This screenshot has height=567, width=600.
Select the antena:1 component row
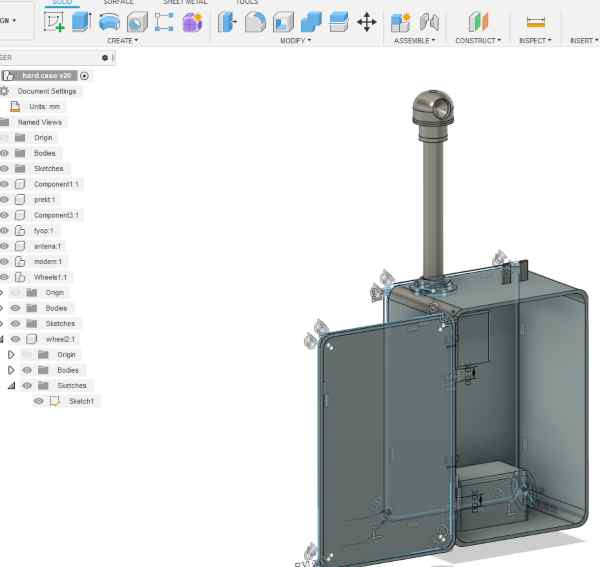(47, 246)
